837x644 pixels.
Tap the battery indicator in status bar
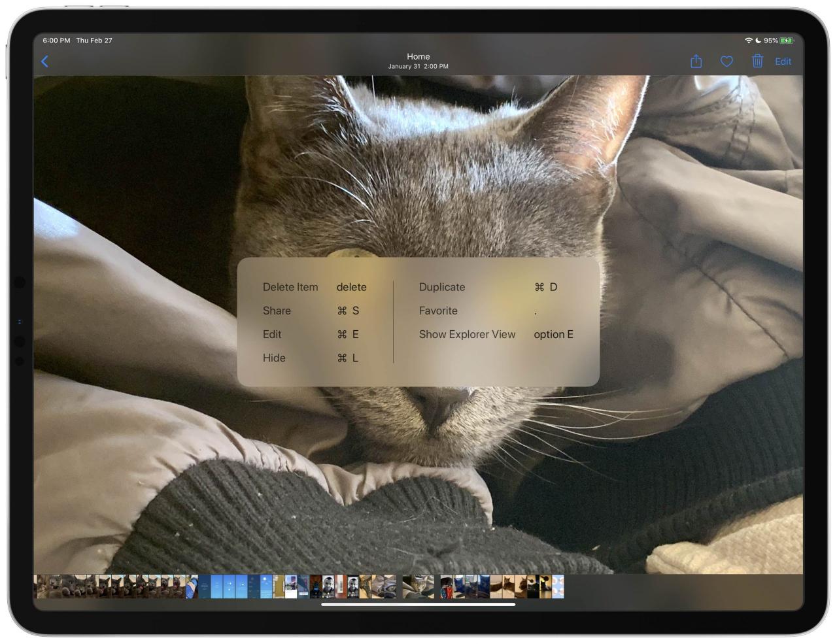pos(786,41)
